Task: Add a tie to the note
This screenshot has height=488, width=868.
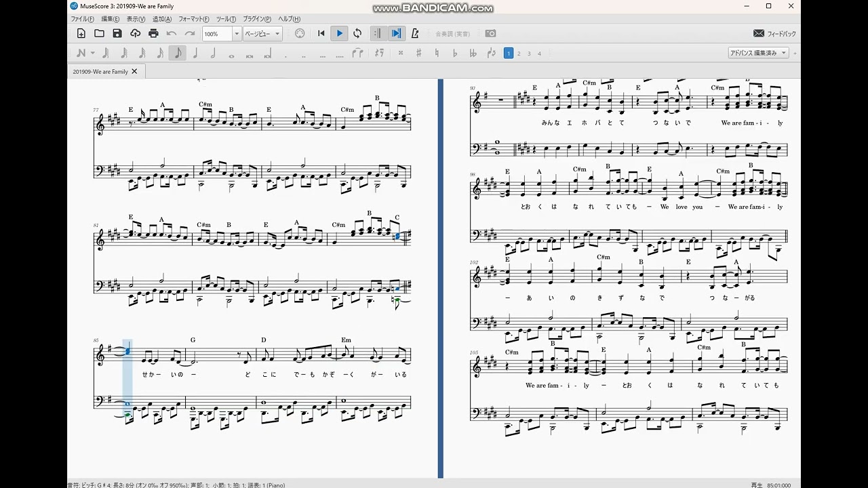Action: 357,53
